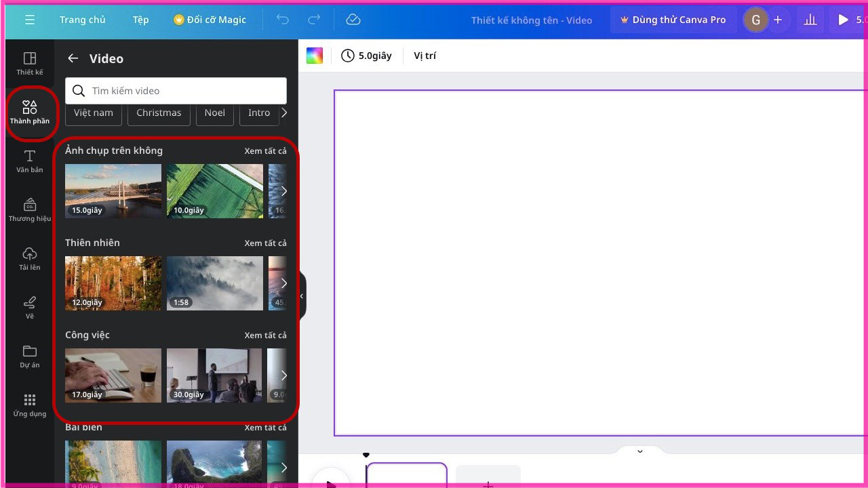The height and width of the screenshot is (488, 868).
Task: Undo the last action
Action: [x=283, y=20]
